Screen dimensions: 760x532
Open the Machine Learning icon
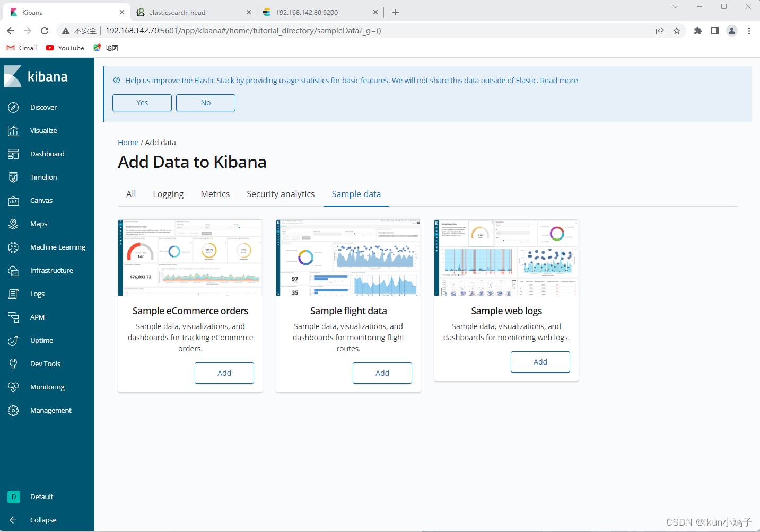tap(13, 247)
